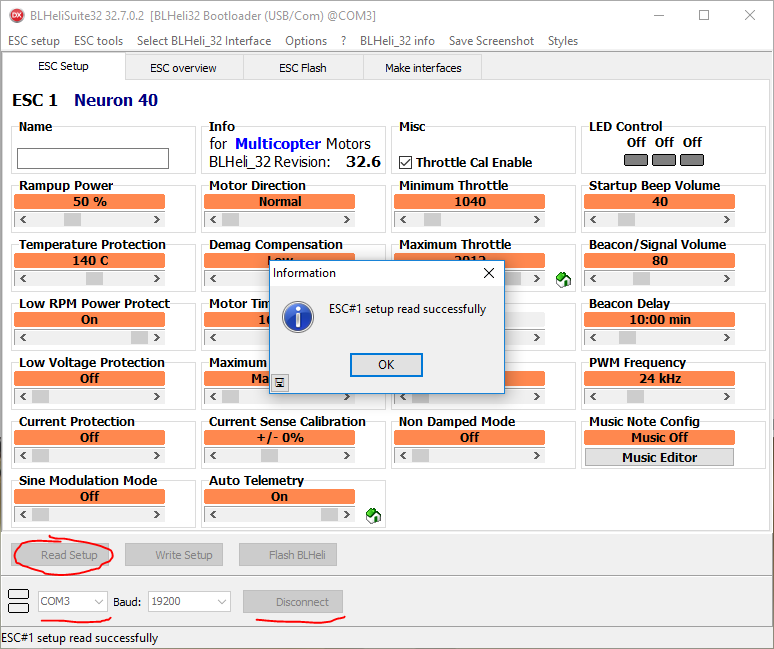Click the Current Sense Calibration +/- 0% value
Viewport: 774px width, 649px height.
pyautogui.click(x=279, y=438)
